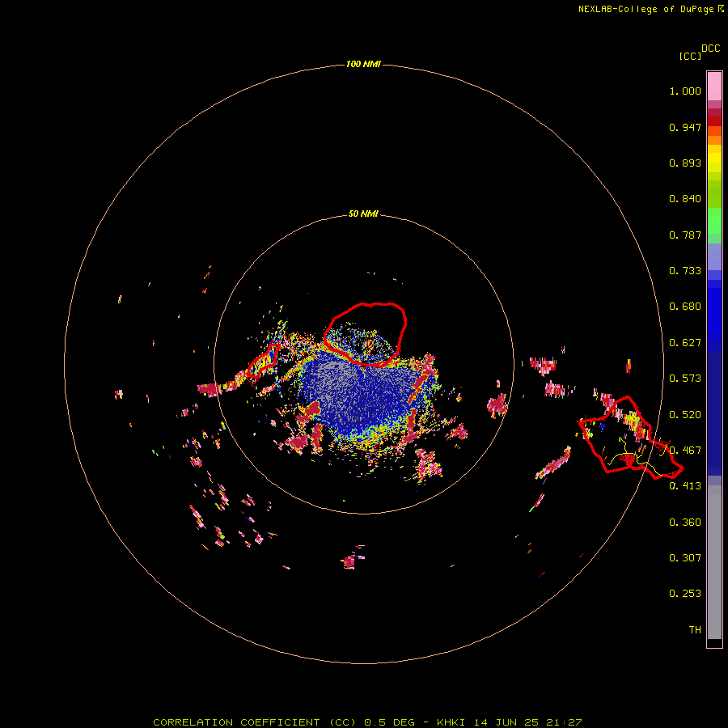Click the DCC label above the color scale
This screenshot has width=728, height=728.
pyautogui.click(x=710, y=49)
